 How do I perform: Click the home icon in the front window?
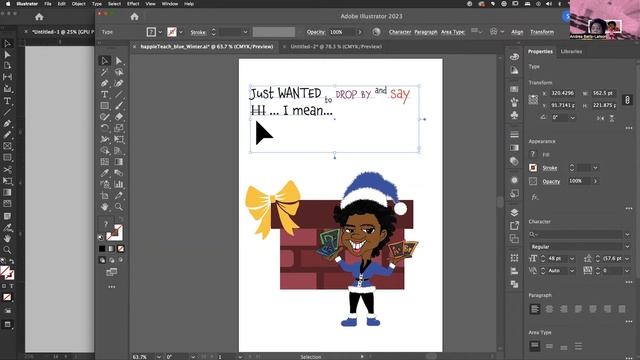point(134,17)
